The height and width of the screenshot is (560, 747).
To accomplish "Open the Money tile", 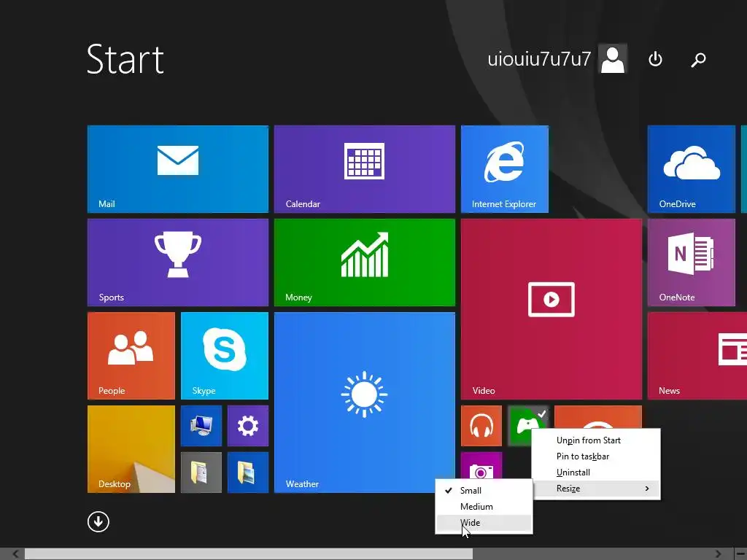I will point(365,262).
